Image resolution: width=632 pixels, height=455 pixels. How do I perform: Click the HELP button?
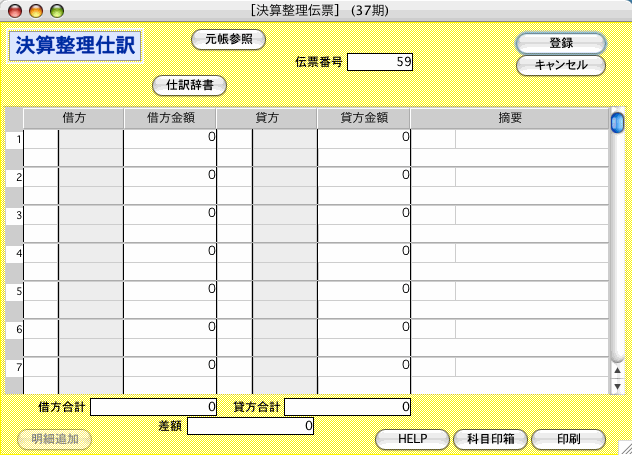click(x=412, y=439)
